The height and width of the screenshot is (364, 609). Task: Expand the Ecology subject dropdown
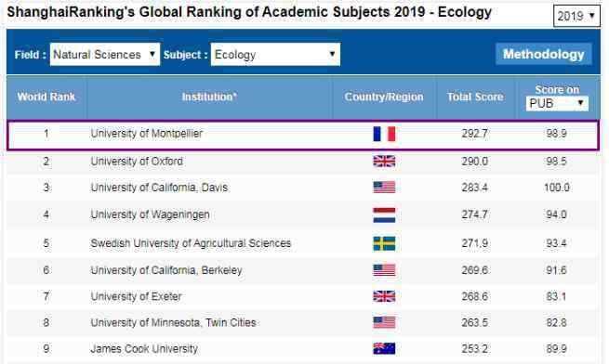275,55
